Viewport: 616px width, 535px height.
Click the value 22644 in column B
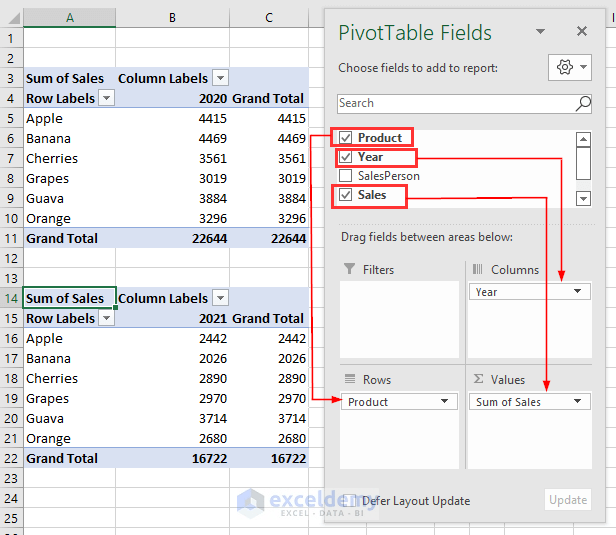click(172, 238)
